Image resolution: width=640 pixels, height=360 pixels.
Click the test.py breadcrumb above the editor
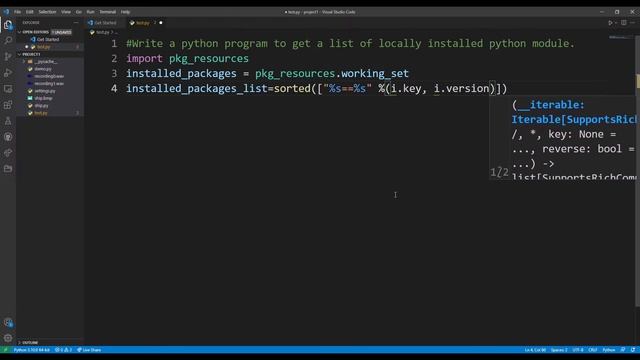pyautogui.click(x=102, y=32)
